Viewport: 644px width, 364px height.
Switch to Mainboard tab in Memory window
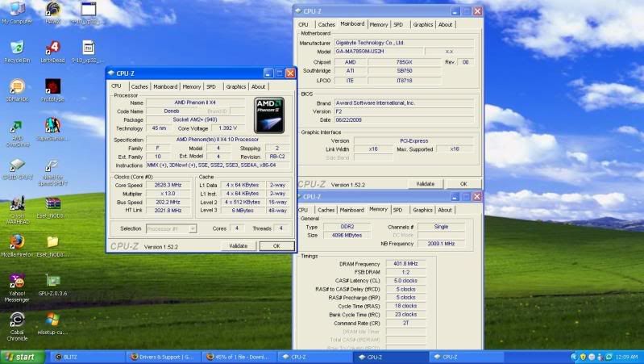pos(352,210)
